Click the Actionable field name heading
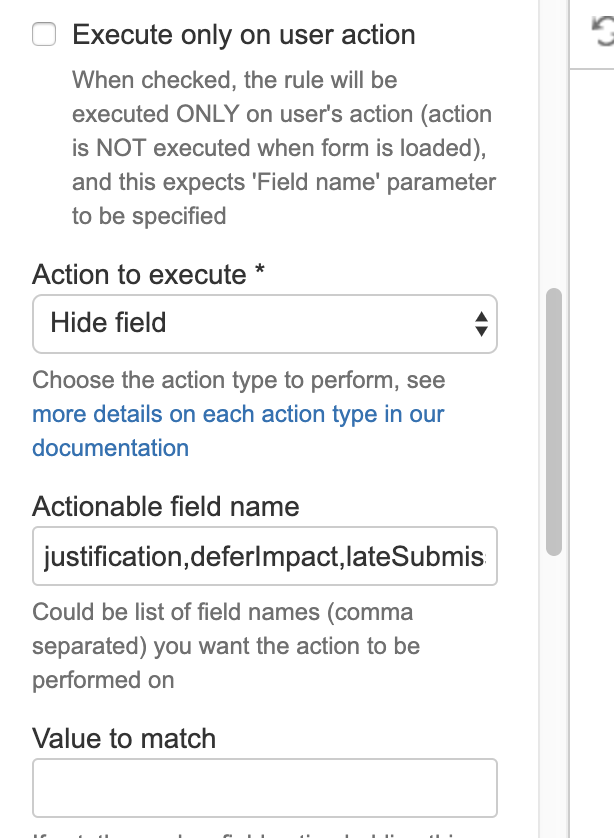 (166, 507)
